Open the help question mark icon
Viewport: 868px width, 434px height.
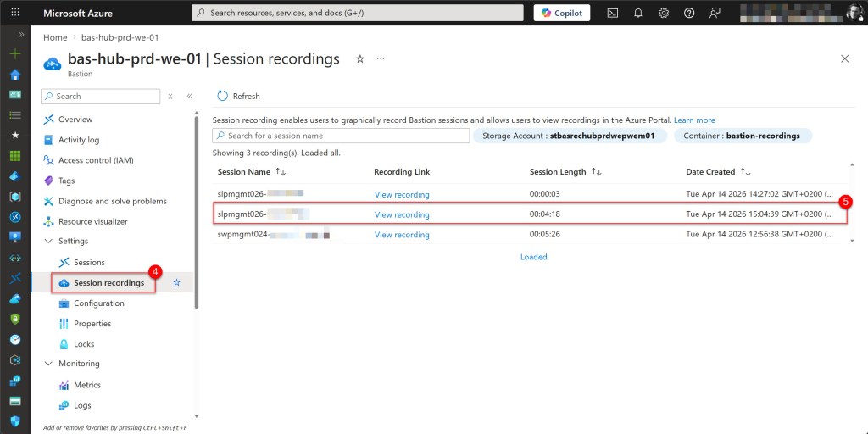[689, 13]
